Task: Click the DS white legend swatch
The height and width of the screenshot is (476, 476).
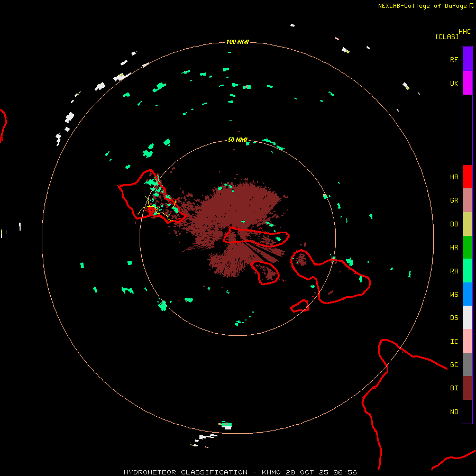Action: click(467, 317)
